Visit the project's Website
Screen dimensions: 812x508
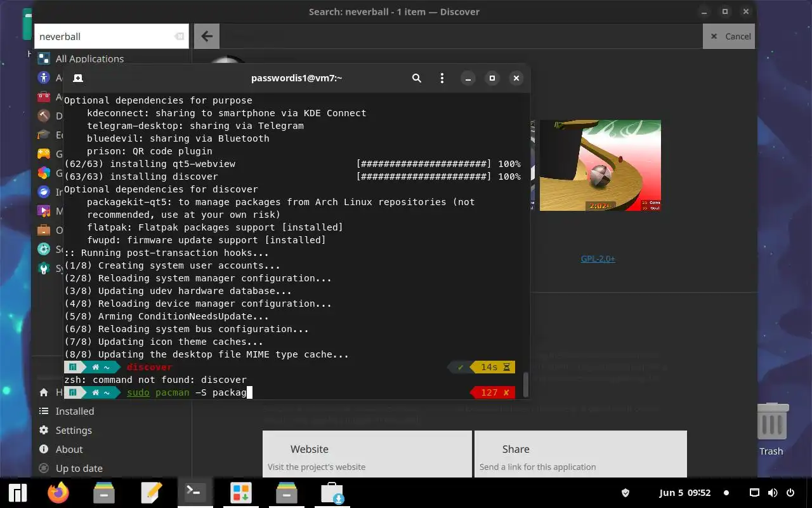(x=367, y=454)
